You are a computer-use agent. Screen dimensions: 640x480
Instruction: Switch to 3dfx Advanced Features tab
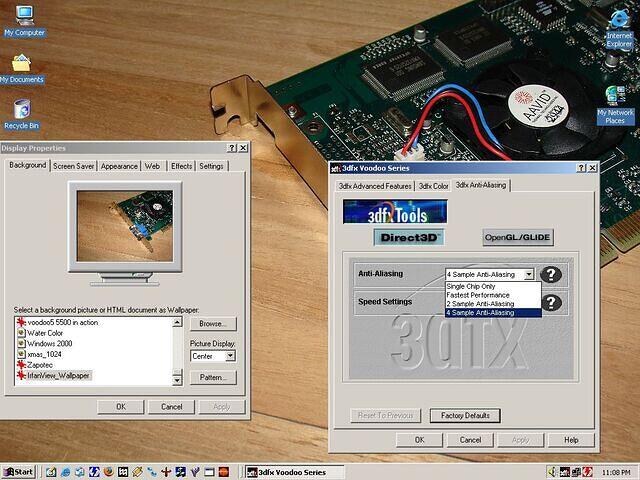375,186
